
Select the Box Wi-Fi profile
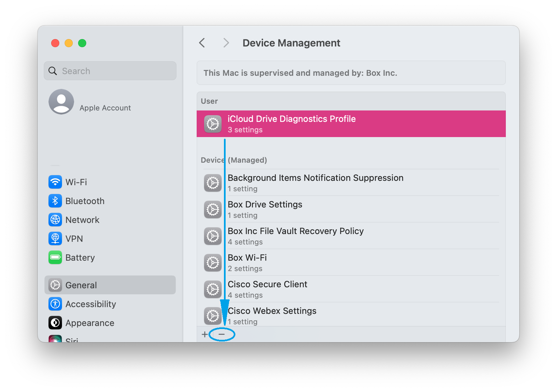[351, 263]
